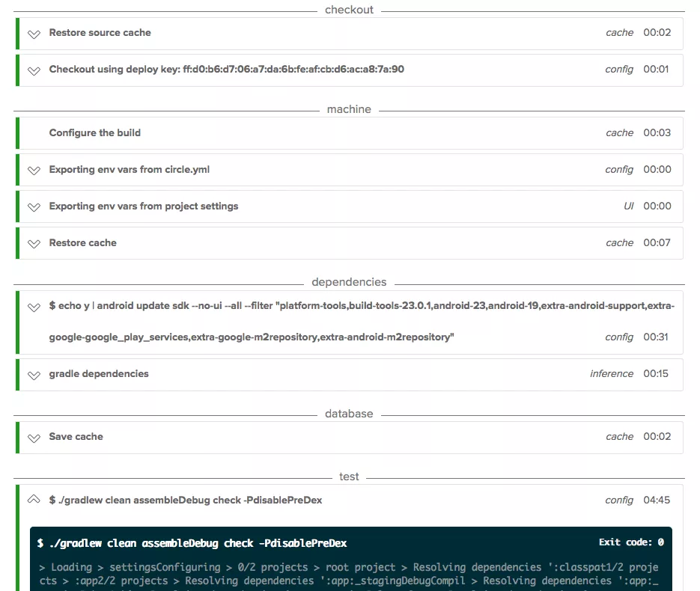The height and width of the screenshot is (591, 700).
Task: Open the Configure the build step row
Action: pyautogui.click(x=95, y=133)
